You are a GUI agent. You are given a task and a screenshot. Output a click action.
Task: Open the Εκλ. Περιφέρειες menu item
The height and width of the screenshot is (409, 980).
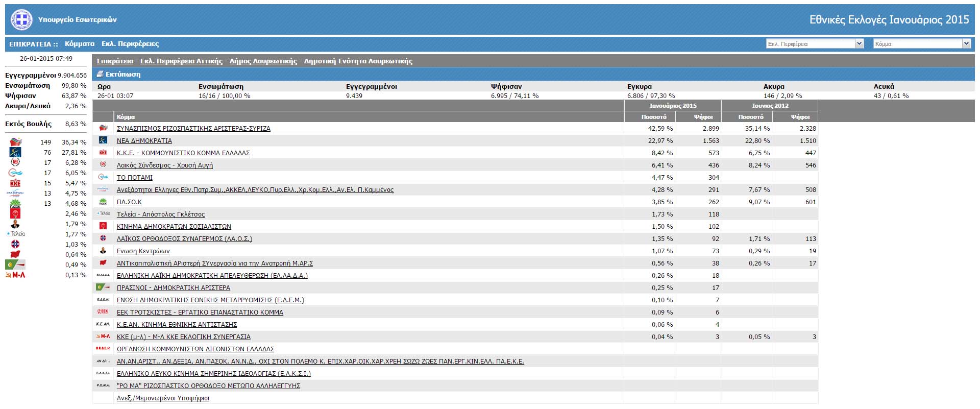[130, 44]
